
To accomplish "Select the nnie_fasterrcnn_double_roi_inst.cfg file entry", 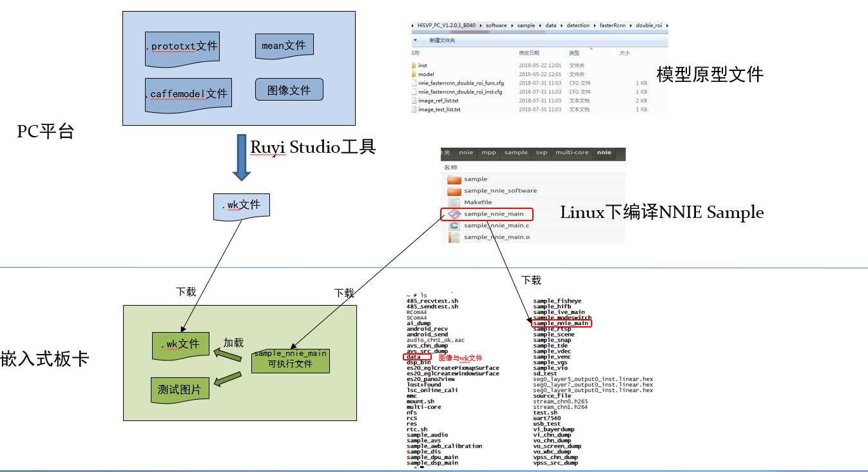I will [414, 92].
